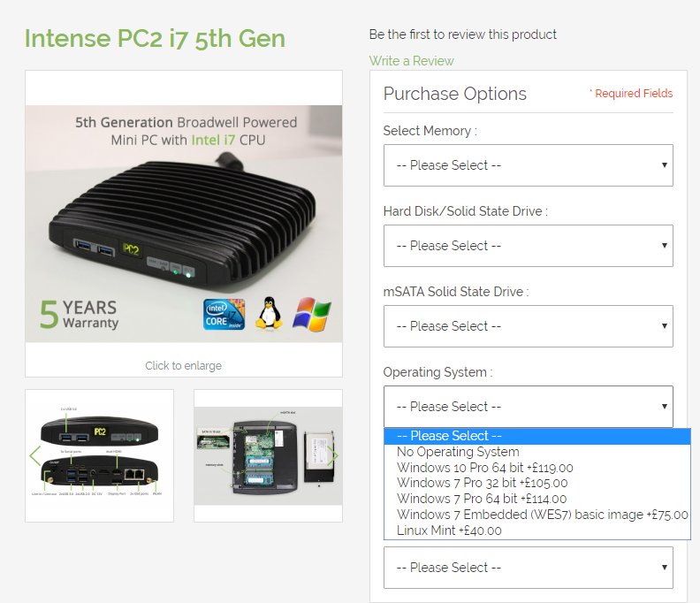This screenshot has height=603, width=700.
Task: Select Linux Mint +£40.00 option
Action: pos(449,530)
